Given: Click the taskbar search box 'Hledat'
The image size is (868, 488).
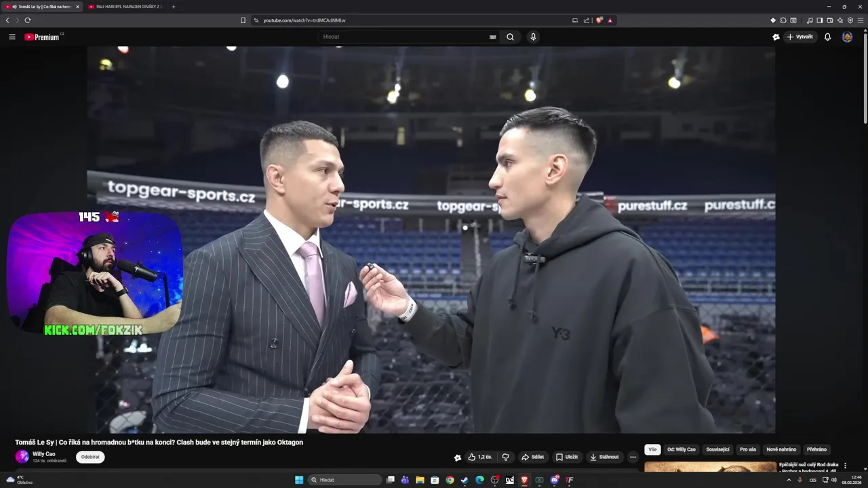Looking at the screenshot, I should coord(345,480).
